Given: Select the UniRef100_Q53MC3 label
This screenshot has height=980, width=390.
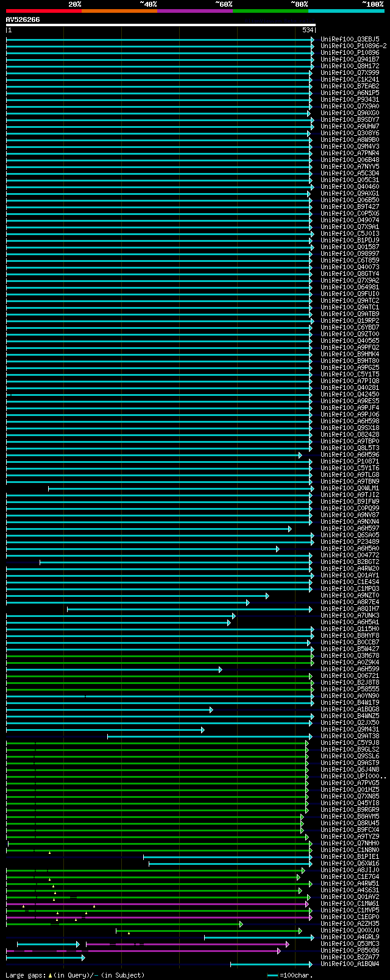Looking at the screenshot, I should (350, 943).
